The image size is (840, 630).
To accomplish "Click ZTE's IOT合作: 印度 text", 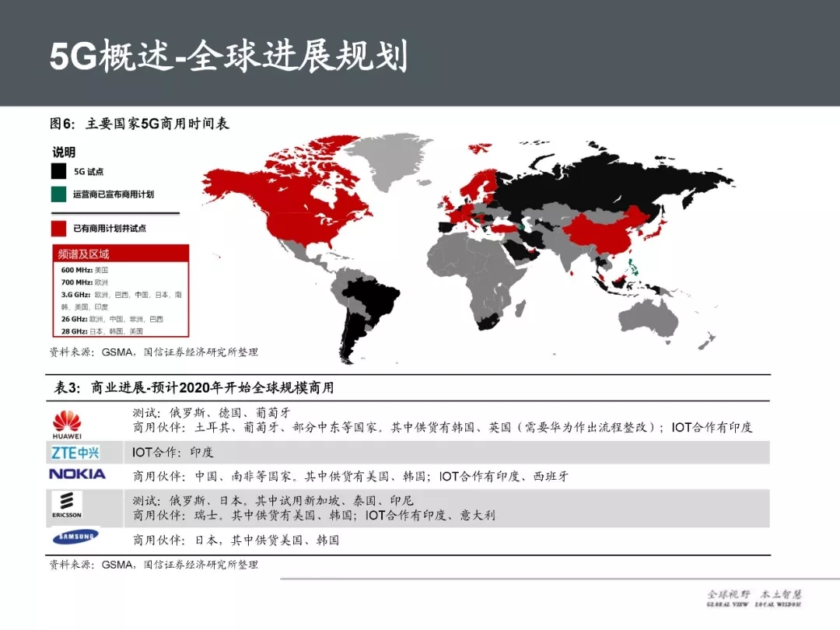I will coord(173,452).
